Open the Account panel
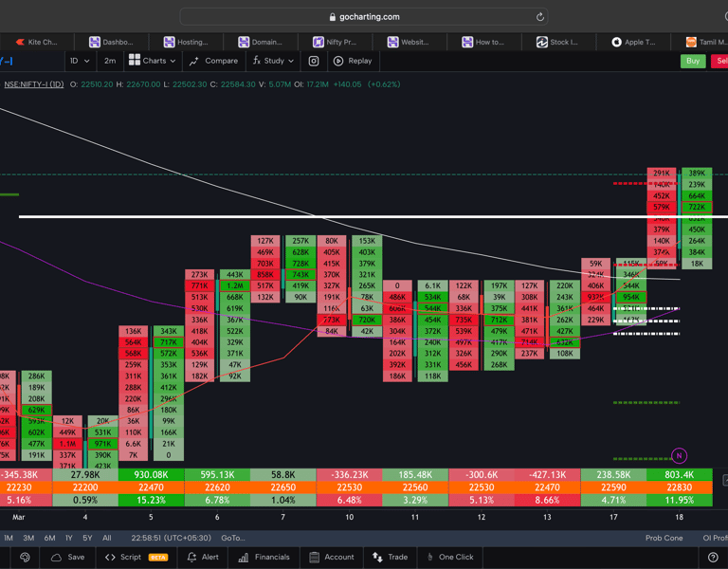 pos(332,557)
